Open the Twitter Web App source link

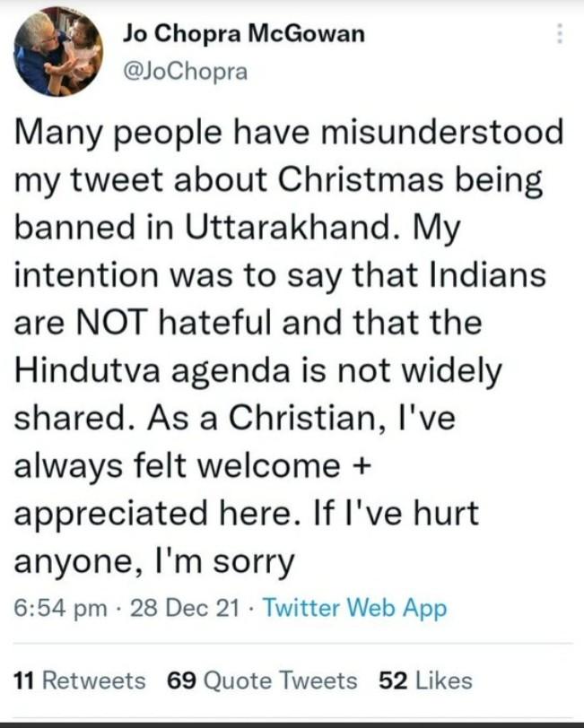pyautogui.click(x=354, y=609)
